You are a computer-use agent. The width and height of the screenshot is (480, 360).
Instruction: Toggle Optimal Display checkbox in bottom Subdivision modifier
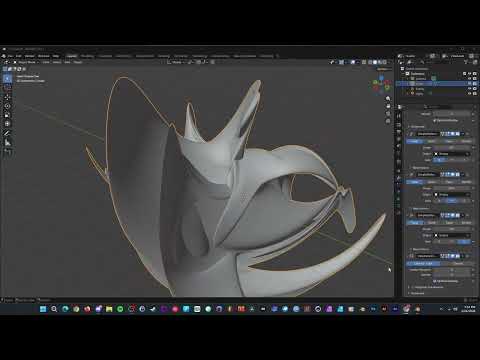(x=435, y=281)
